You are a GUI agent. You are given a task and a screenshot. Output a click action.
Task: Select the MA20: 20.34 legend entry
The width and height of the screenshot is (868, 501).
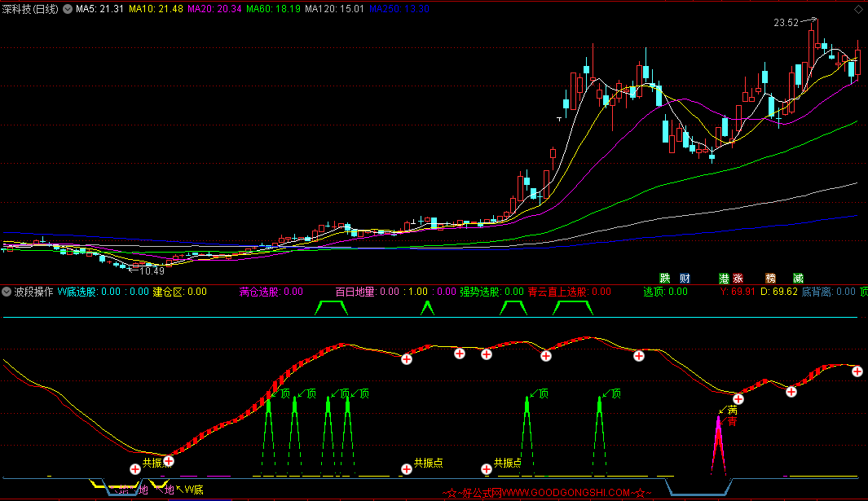click(215, 9)
